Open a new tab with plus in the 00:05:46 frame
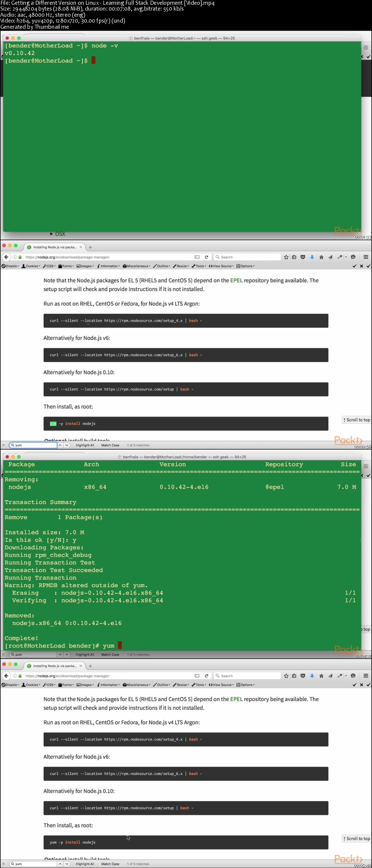Screen dimensions: 372x868 [90, 666]
